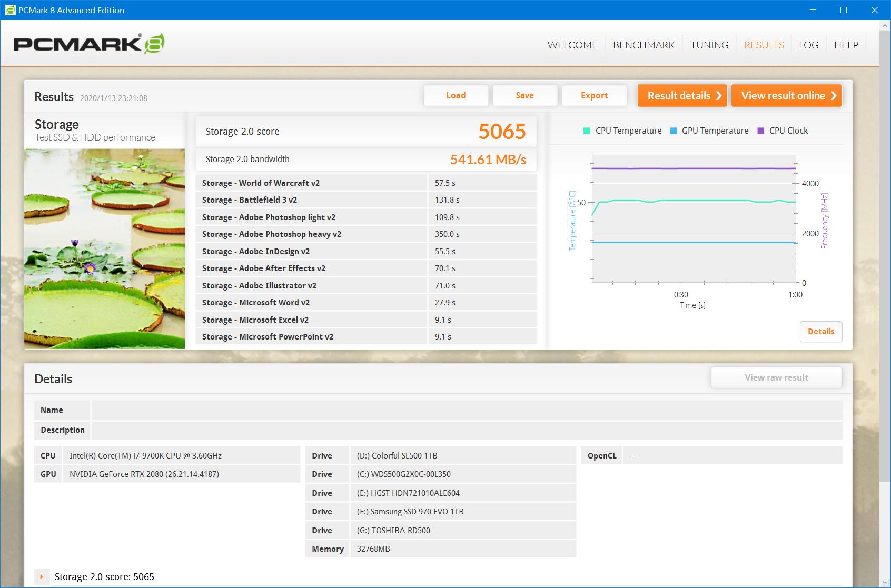Click the result timestamp 2020/1/13 23:21:08
This screenshot has height=588, width=891.
[x=114, y=98]
